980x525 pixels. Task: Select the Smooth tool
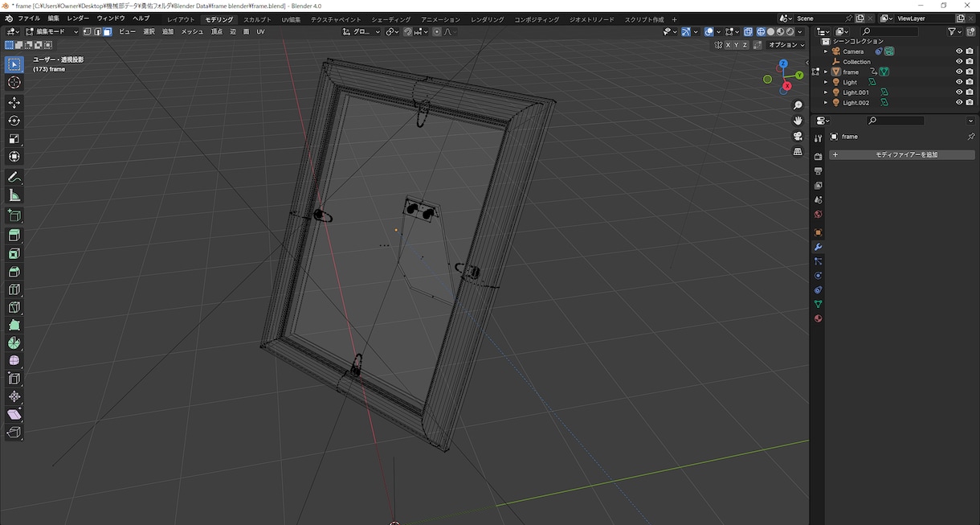14,361
